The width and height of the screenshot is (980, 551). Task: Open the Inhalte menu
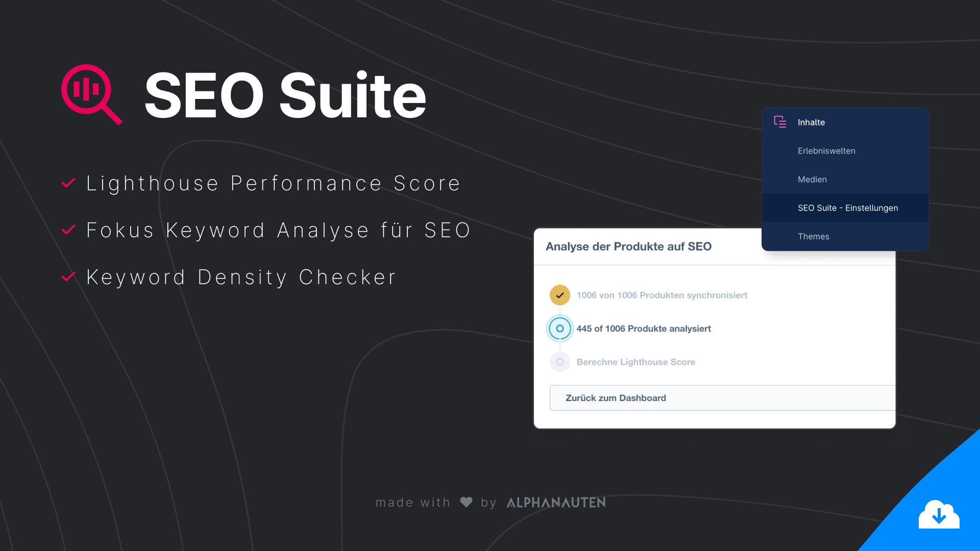845,122
